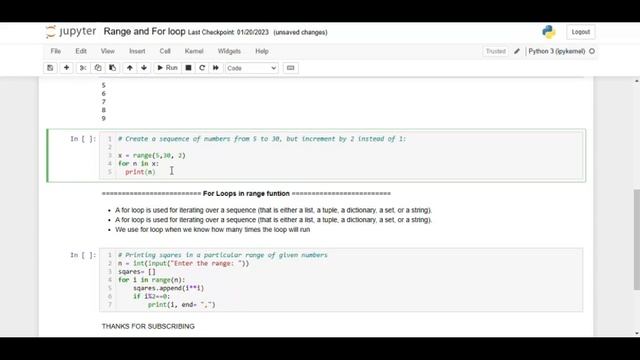This screenshot has height=360, width=640.
Task: Open the Cell menu
Action: pos(165,51)
